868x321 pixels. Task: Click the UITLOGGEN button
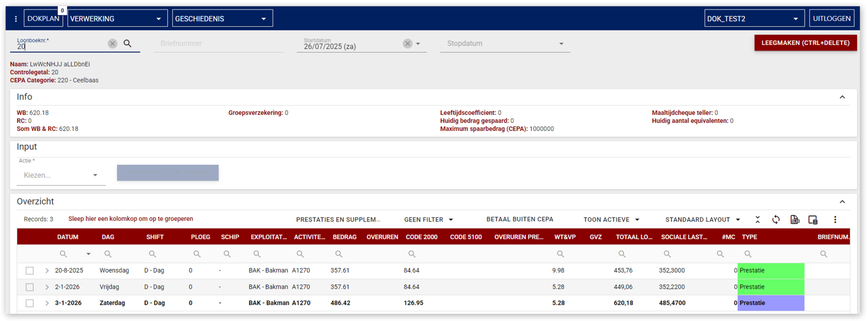[831, 19]
